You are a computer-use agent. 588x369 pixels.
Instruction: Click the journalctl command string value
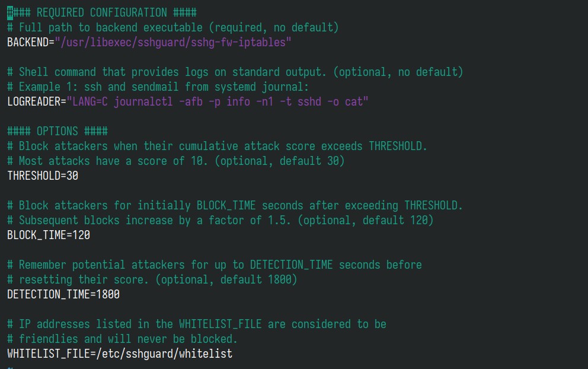(218, 101)
